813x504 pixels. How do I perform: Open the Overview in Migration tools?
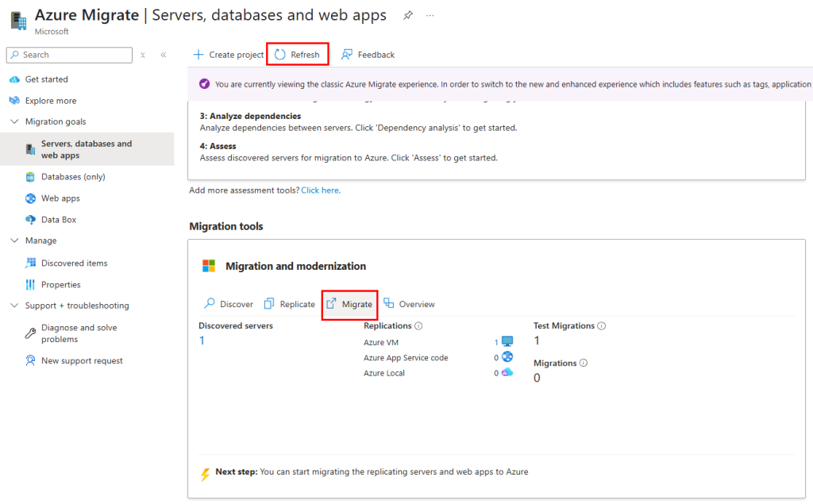409,304
